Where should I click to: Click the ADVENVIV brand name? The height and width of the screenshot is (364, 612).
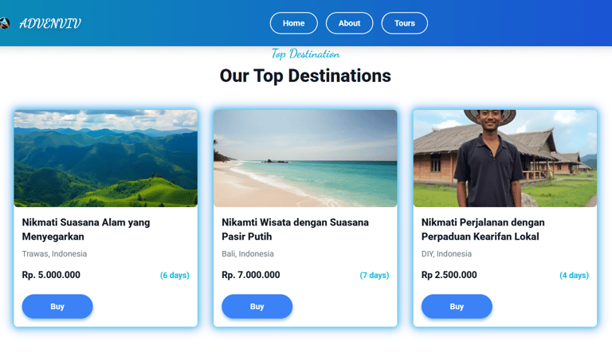click(50, 23)
